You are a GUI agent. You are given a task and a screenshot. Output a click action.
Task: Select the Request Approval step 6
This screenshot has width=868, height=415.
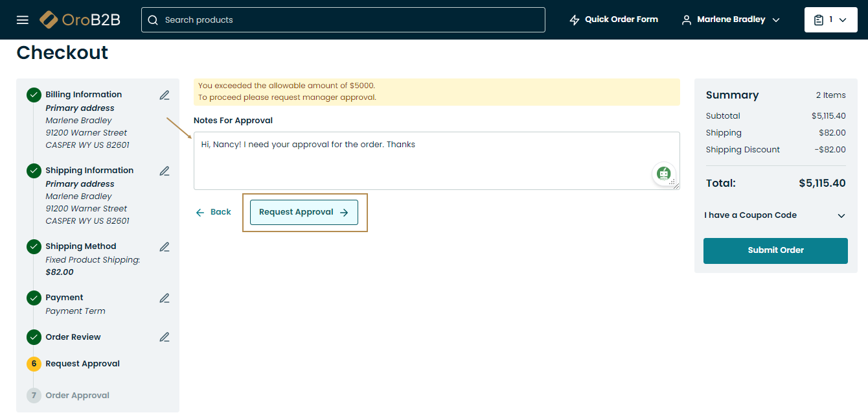point(82,364)
